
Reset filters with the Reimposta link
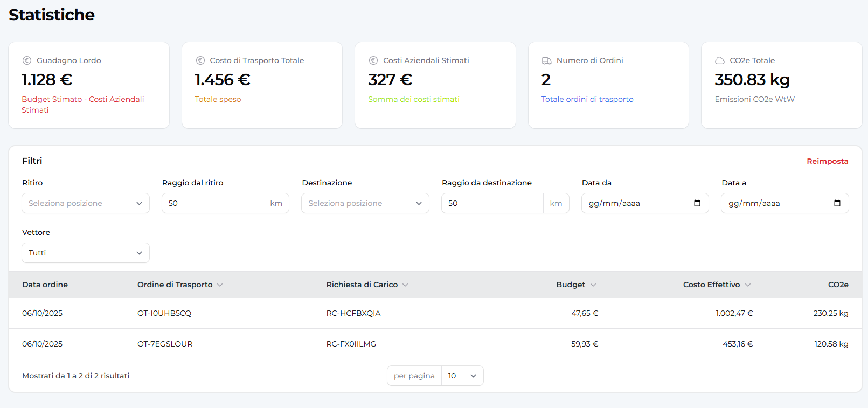tap(827, 161)
